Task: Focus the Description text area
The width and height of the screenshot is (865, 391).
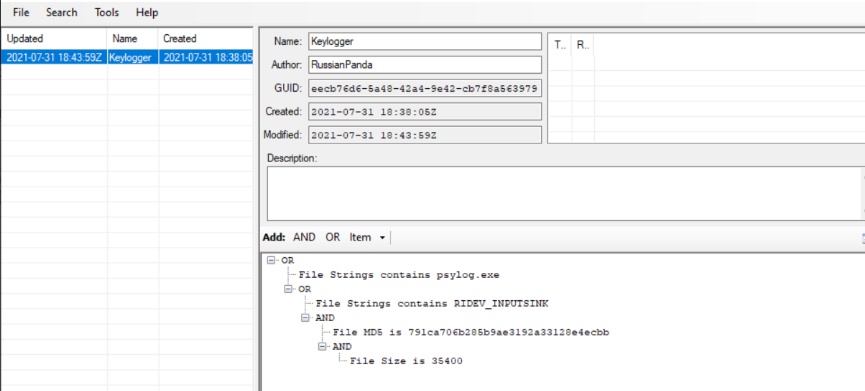Action: [565, 194]
